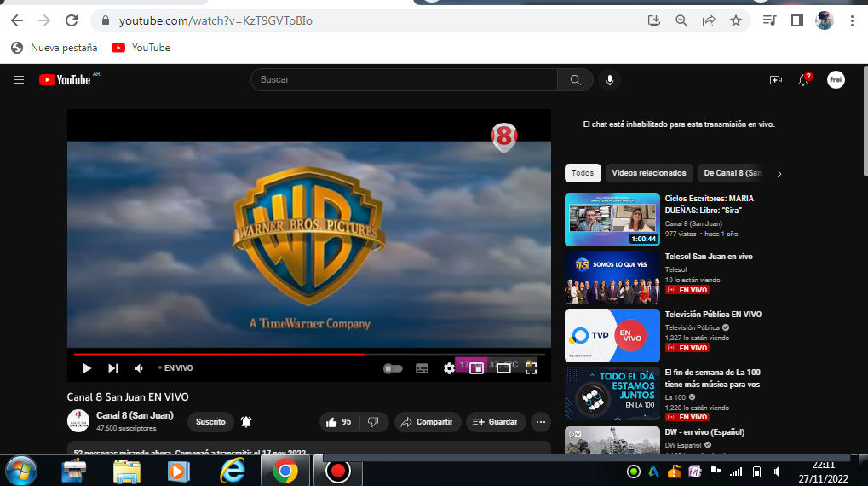Switch to miniplayer mode
This screenshot has height=486, width=868.
click(x=476, y=368)
